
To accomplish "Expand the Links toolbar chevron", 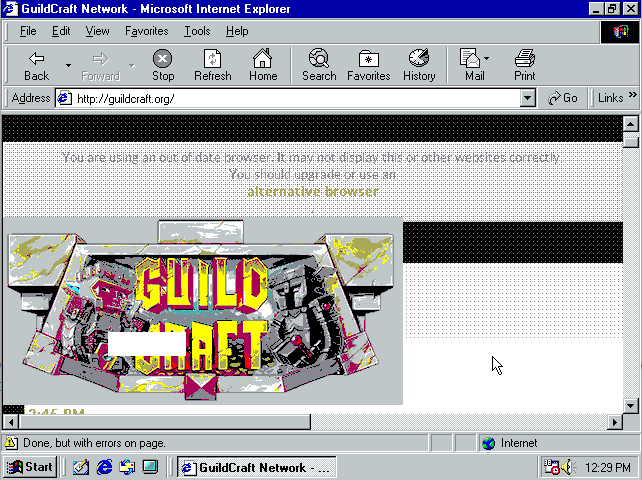I will [633, 95].
